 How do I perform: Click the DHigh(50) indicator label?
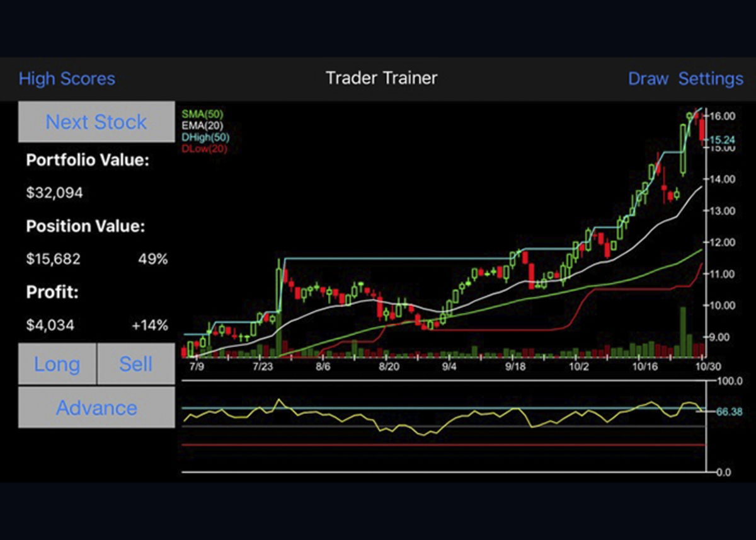point(205,137)
